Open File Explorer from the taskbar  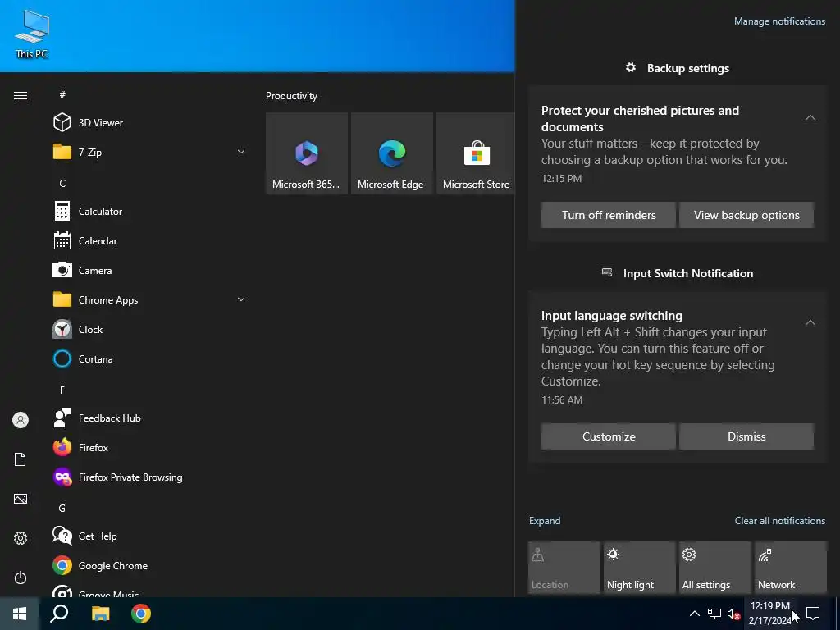(x=100, y=614)
